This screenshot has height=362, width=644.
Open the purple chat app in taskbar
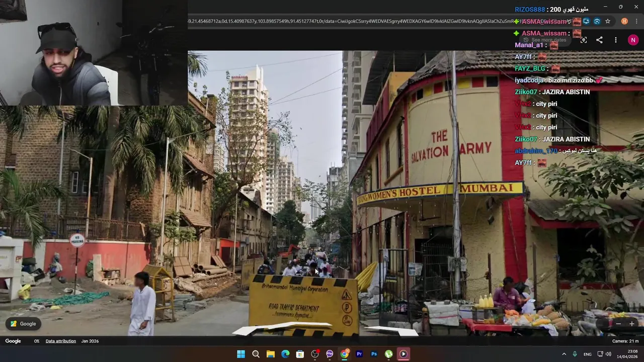330,354
